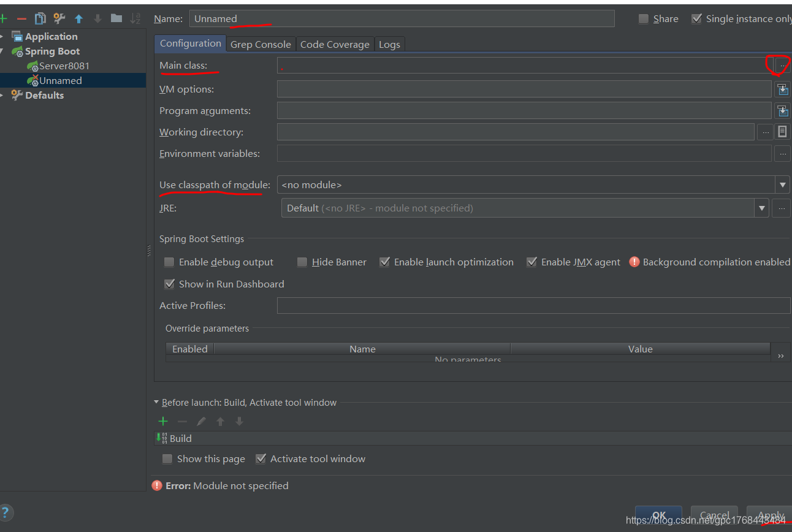Switch to Grep Console tab
This screenshot has width=792, height=532.
261,44
